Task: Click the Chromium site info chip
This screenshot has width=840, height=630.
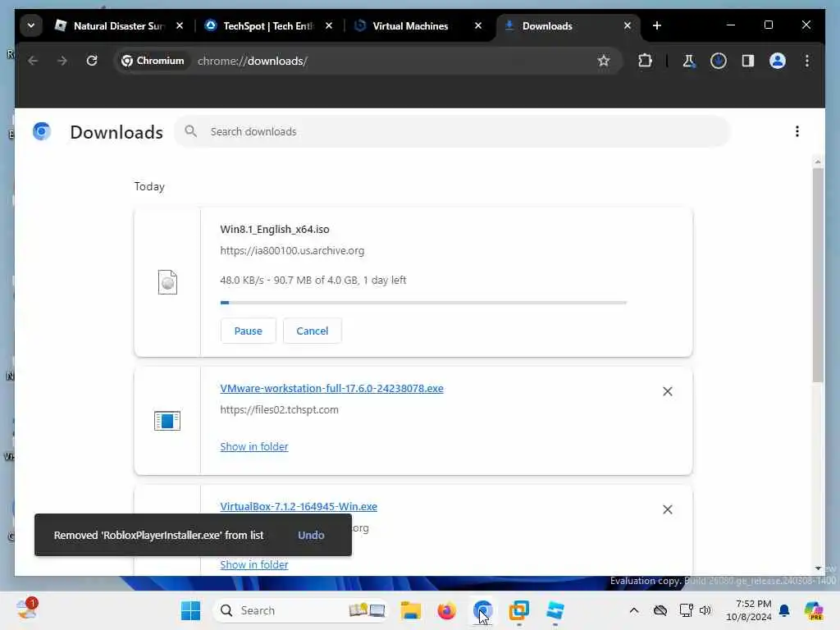Action: coord(153,61)
